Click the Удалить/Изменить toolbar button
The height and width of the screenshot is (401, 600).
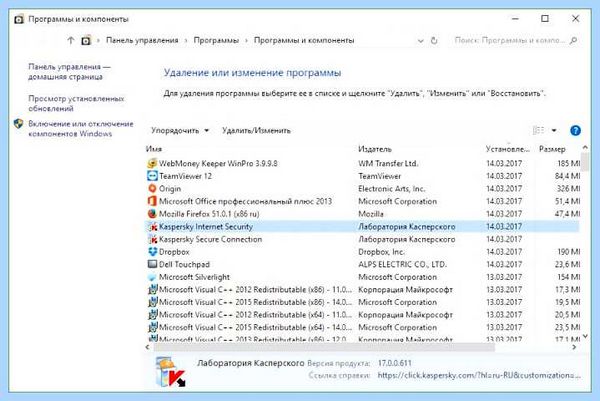tap(256, 130)
